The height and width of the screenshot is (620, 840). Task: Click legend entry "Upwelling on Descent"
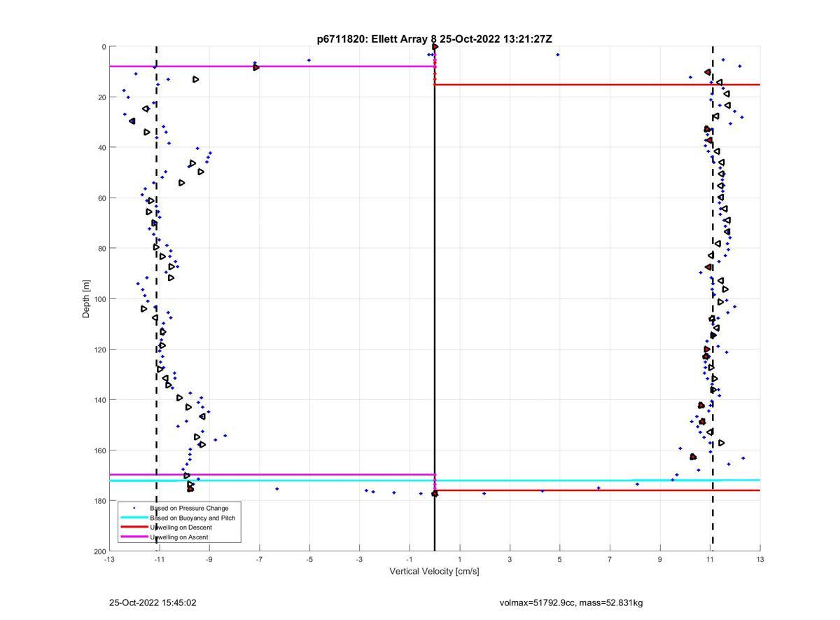[x=181, y=528]
